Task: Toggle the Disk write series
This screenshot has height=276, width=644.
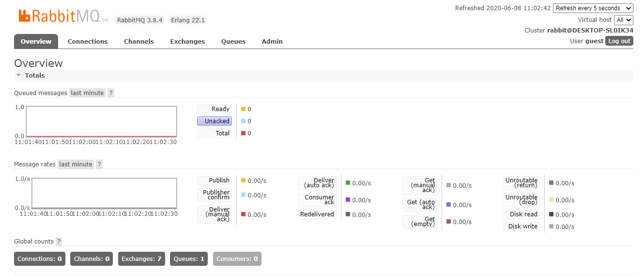Action: click(521, 226)
